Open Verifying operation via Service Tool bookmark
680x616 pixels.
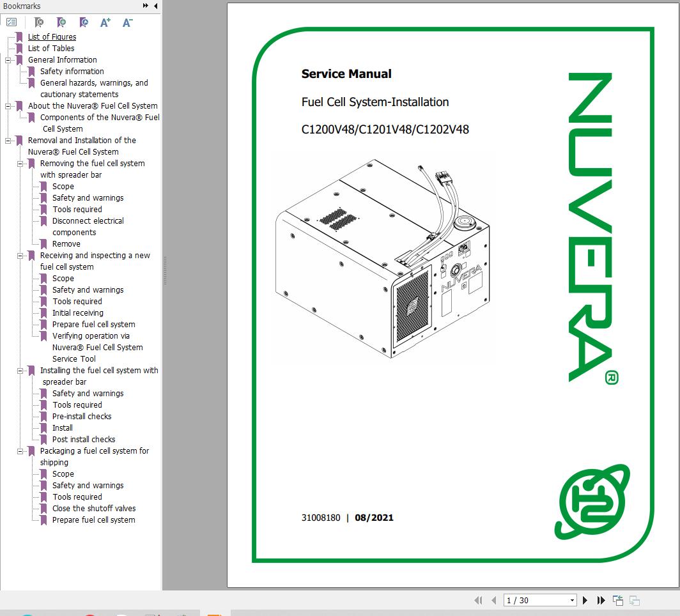98,347
